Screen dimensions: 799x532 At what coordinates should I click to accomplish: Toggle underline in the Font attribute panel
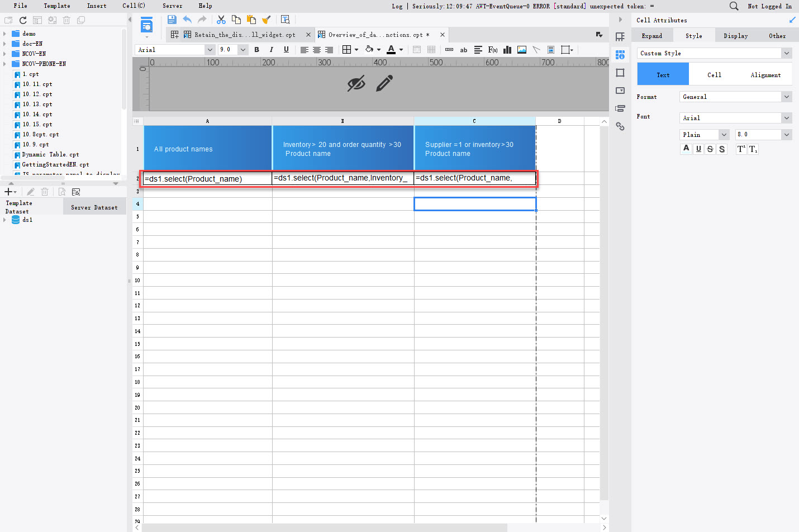coord(698,149)
